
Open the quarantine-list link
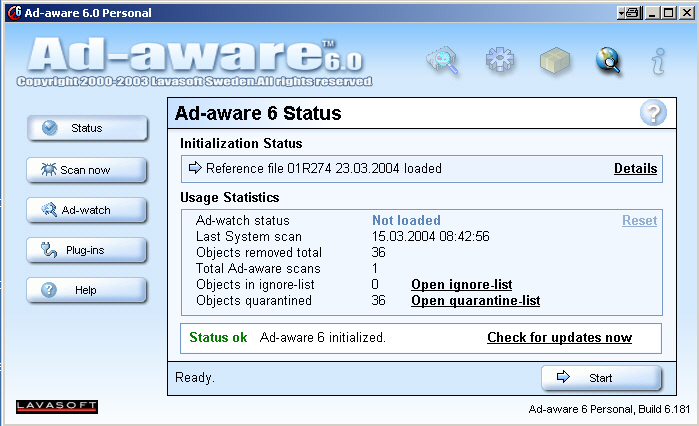[475, 300]
